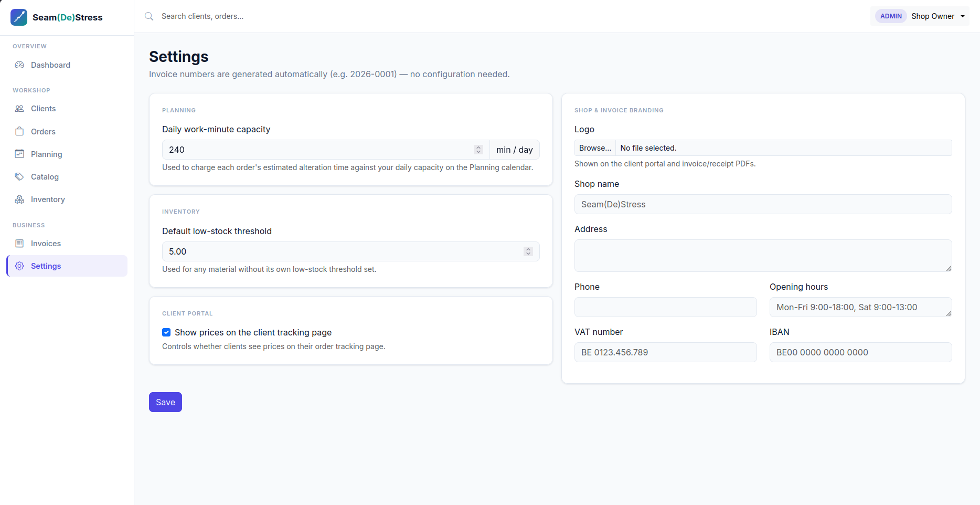
Task: Click the 'min / day' unit label
Action: click(x=515, y=150)
